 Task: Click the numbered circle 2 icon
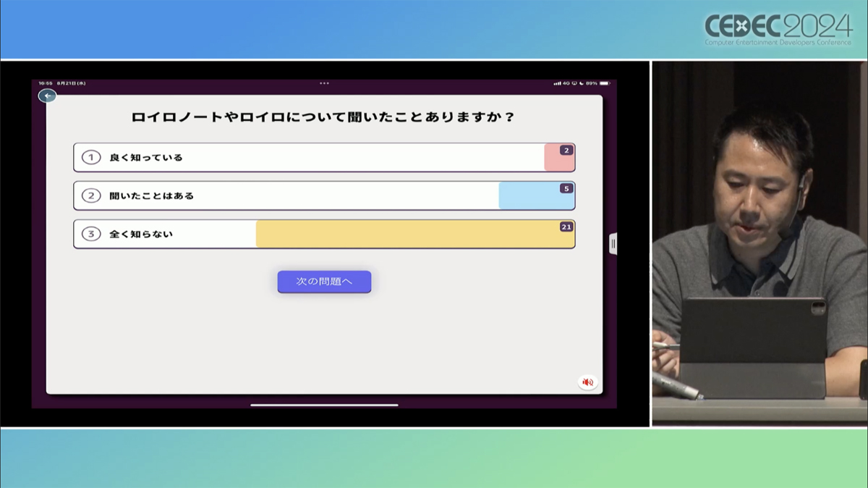click(x=90, y=195)
